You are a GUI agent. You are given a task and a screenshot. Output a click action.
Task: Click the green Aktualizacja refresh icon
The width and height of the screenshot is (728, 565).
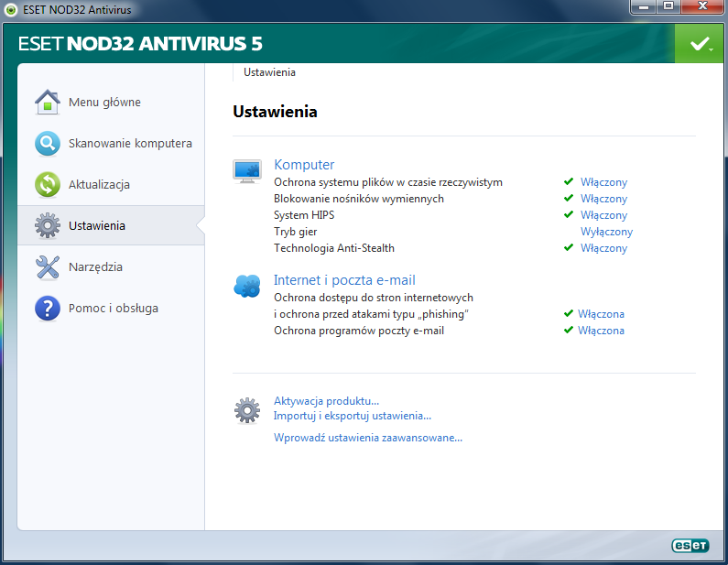[48, 184]
